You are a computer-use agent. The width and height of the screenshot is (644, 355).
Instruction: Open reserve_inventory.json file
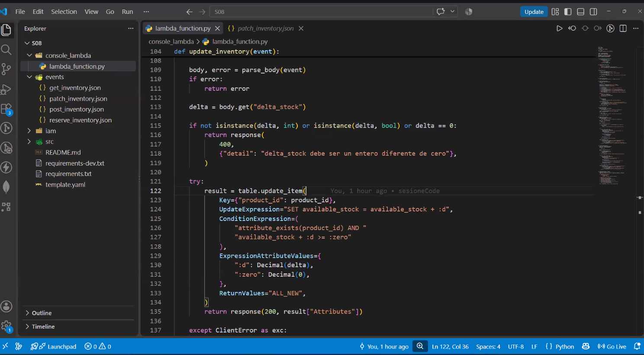[80, 120]
